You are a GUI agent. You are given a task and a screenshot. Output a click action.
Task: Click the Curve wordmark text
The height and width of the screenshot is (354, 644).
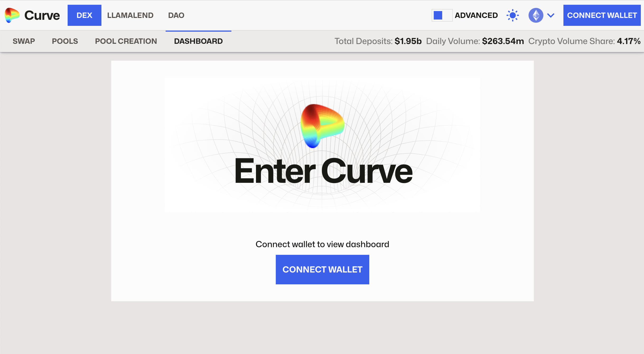(x=42, y=15)
